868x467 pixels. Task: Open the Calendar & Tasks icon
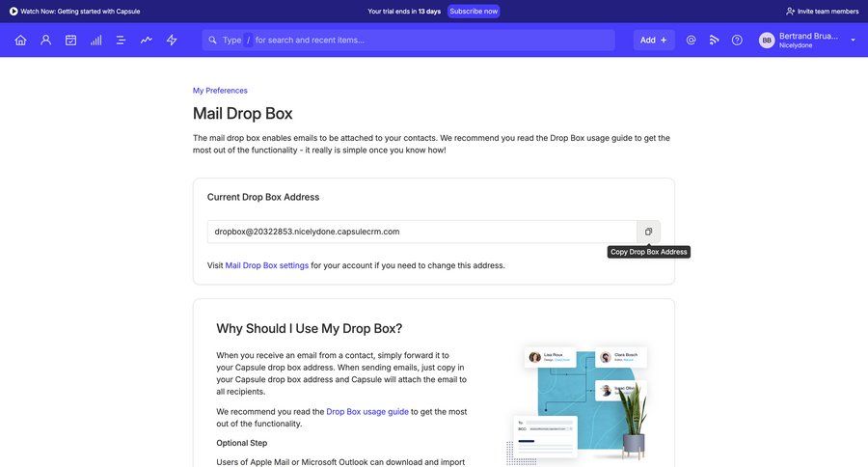(70, 40)
